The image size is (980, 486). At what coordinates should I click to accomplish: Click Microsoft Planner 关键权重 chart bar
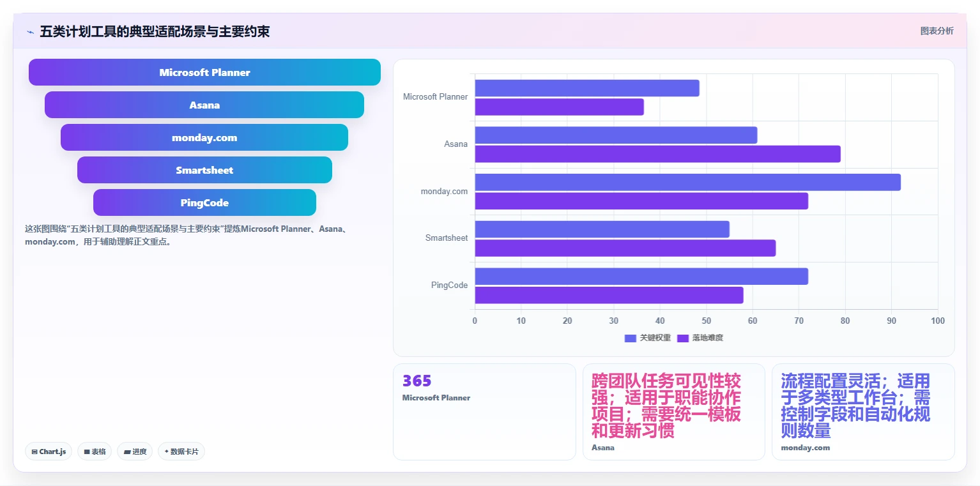[587, 88]
